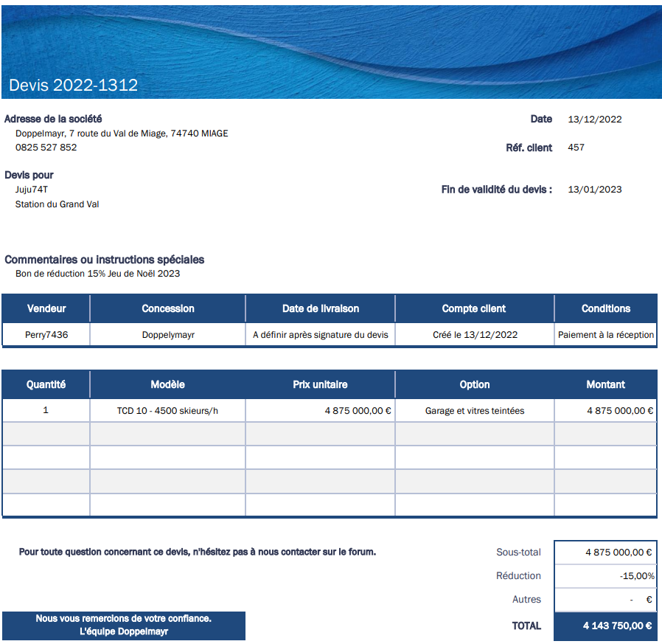The width and height of the screenshot is (662, 644).
Task: Select the quantity cell "1"
Action: [x=46, y=410]
